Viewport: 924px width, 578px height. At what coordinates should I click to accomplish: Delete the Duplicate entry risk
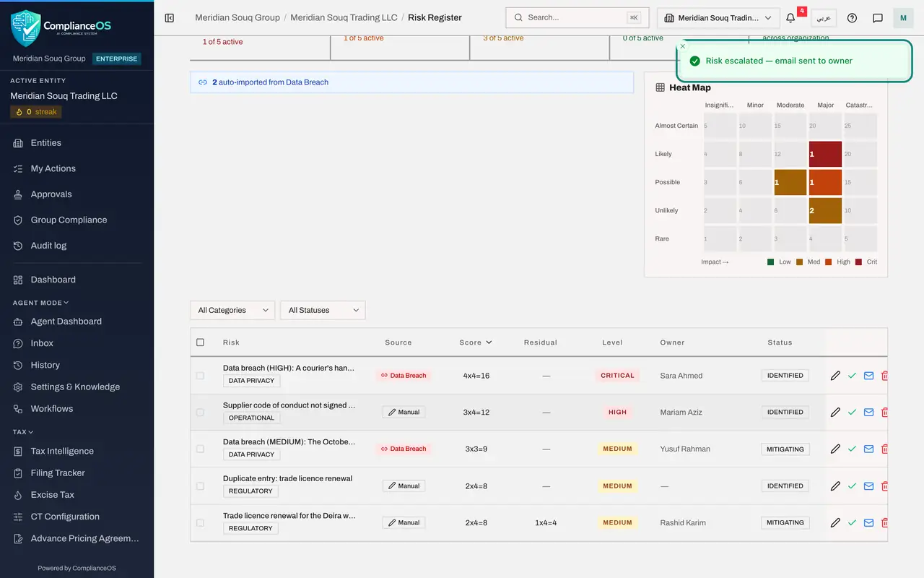[885, 486]
